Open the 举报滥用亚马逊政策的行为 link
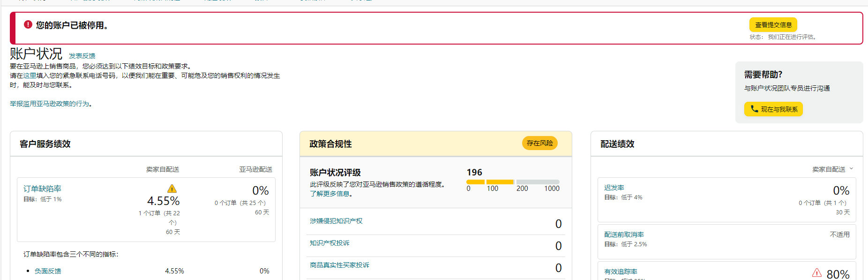This screenshot has height=280, width=868. 49,104
